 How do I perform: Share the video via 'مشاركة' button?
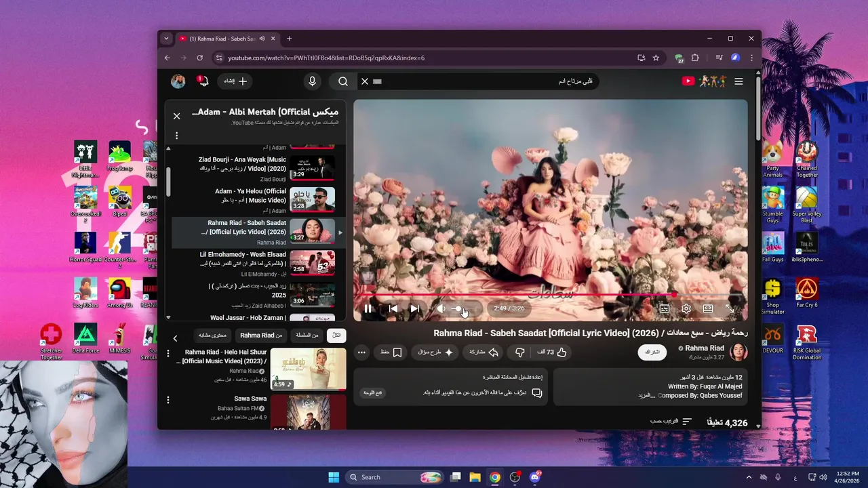pyautogui.click(x=484, y=352)
